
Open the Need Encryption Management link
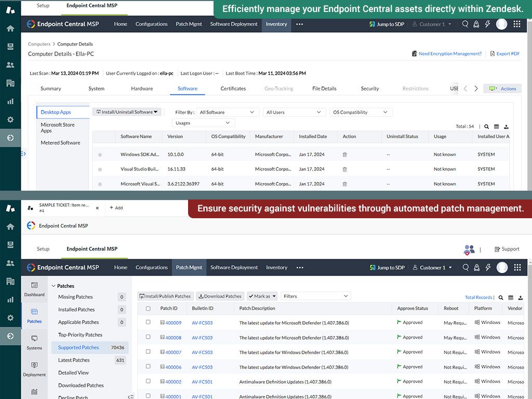447,54
